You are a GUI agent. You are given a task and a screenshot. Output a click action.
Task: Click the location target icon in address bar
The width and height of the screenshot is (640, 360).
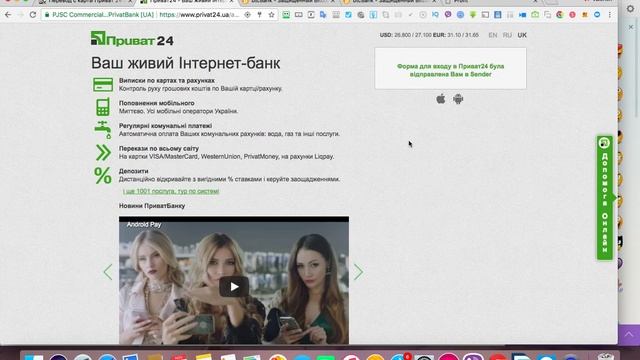pos(247,15)
